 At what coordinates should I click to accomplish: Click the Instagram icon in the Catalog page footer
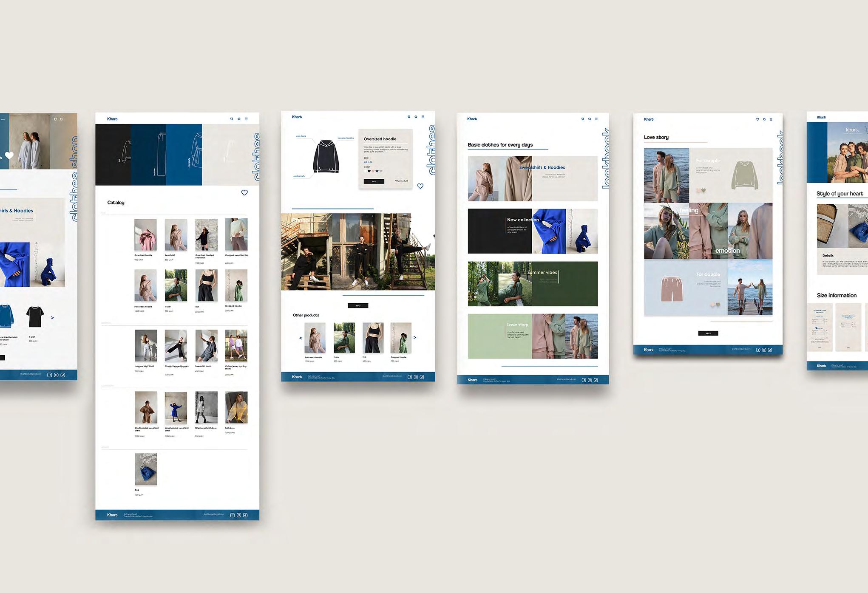239,515
